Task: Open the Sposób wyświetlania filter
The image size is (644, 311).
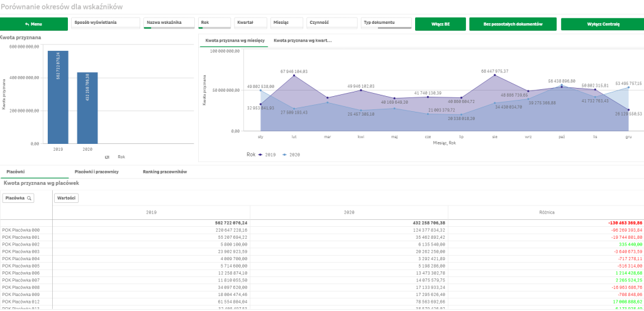Action: (x=106, y=23)
